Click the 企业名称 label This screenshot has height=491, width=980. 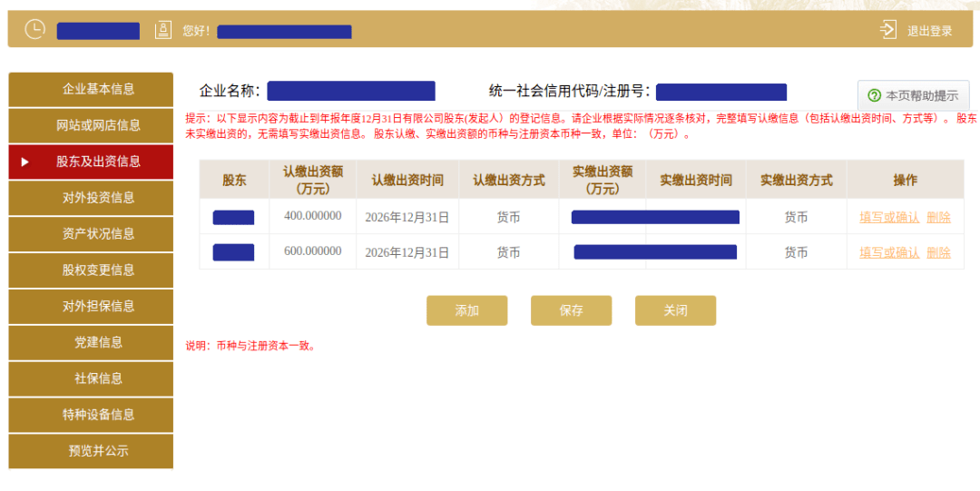tap(230, 92)
